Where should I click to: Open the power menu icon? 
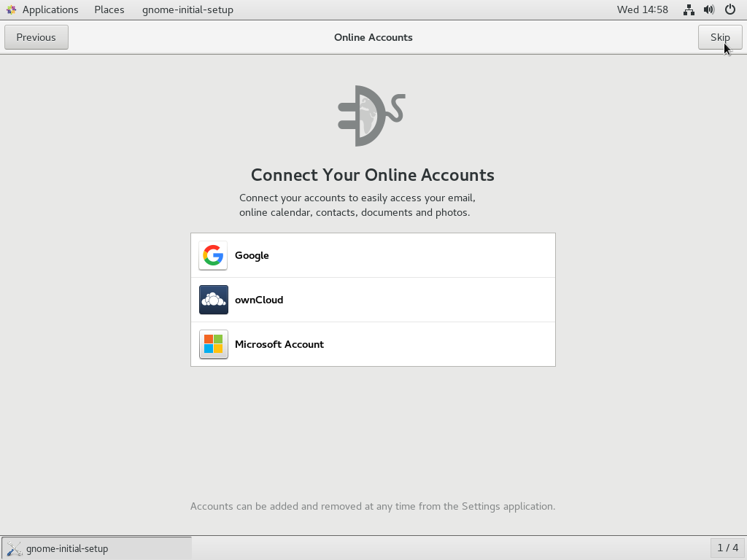click(x=729, y=9)
